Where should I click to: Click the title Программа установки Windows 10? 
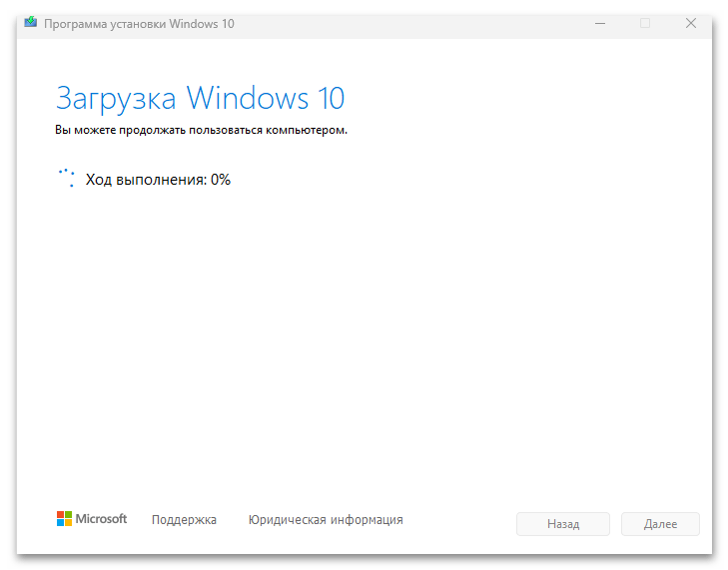pyautogui.click(x=139, y=24)
